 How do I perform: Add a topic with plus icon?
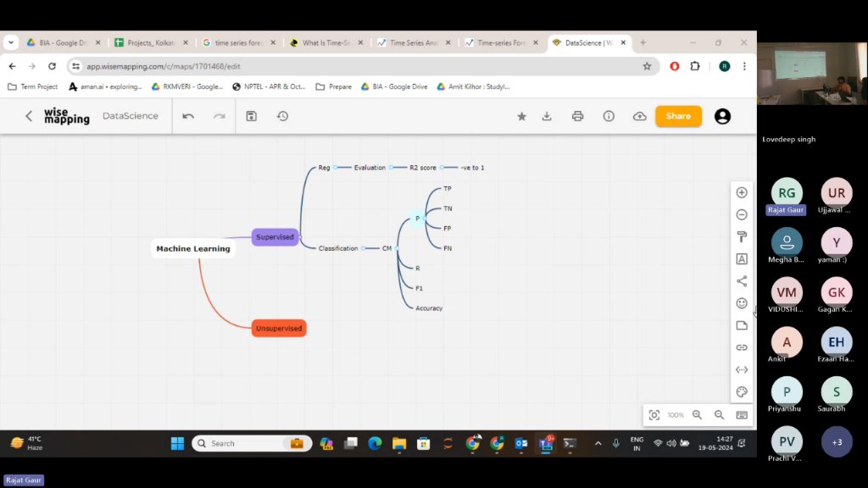[742, 192]
